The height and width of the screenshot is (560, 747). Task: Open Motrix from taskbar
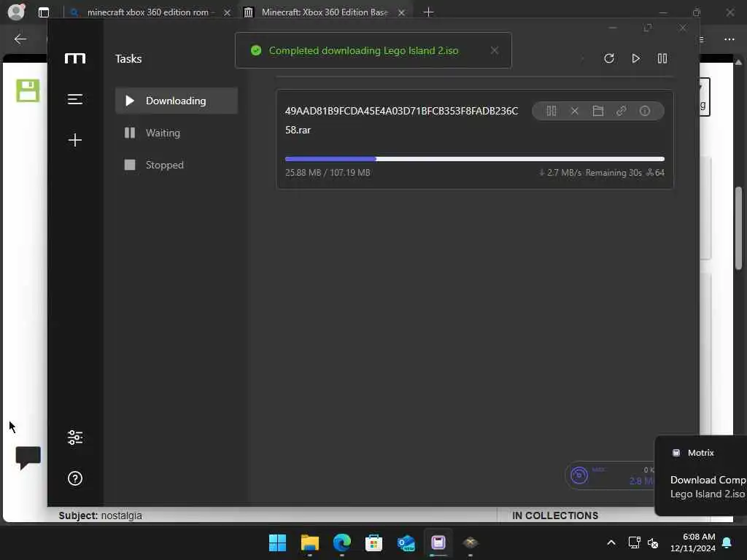[438, 542]
